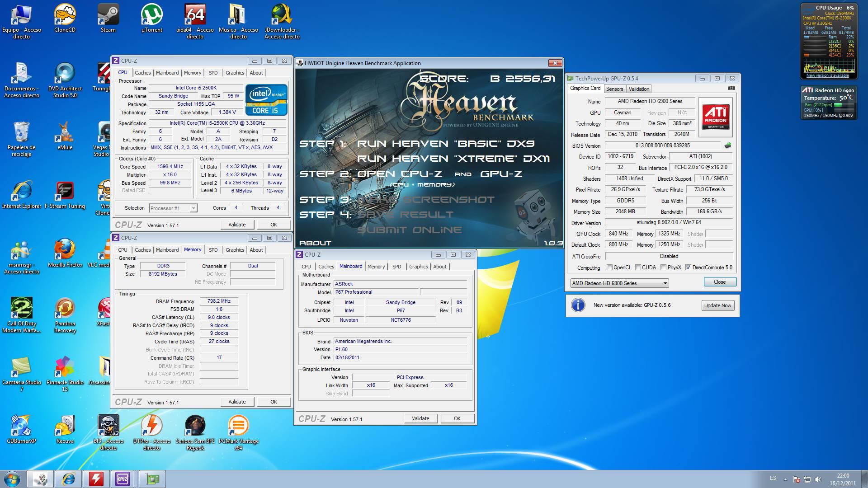Launch the JDownloader shortcut

(x=282, y=22)
